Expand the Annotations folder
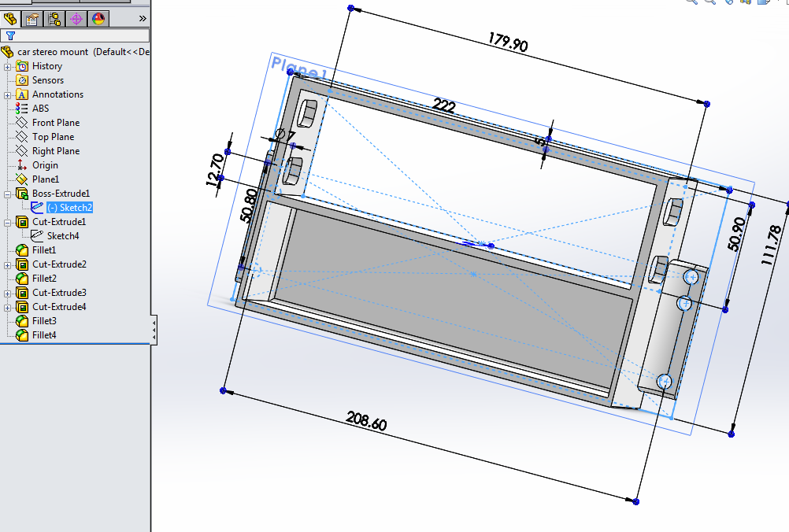Image resolution: width=789 pixels, height=532 pixels. click(8, 94)
